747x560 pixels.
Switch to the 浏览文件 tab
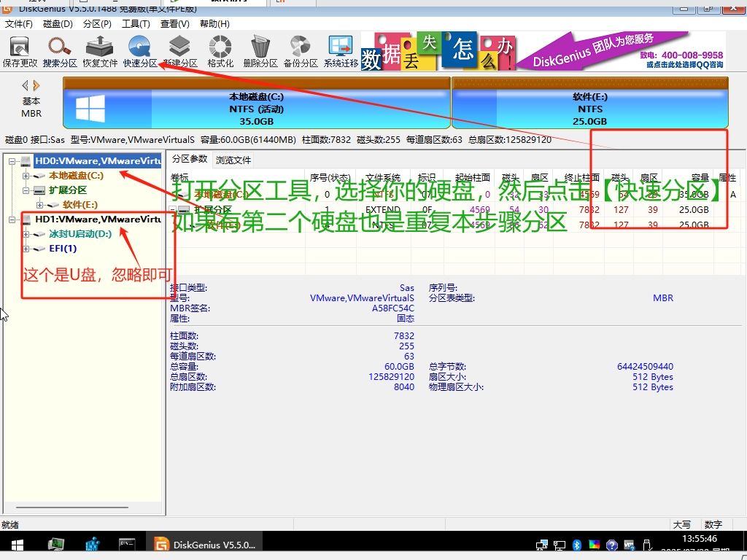(x=233, y=160)
